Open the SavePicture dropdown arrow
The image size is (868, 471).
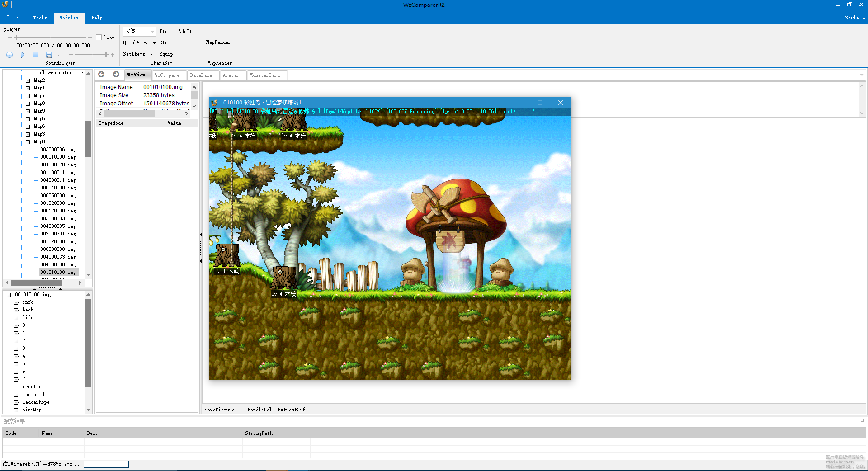coord(242,410)
